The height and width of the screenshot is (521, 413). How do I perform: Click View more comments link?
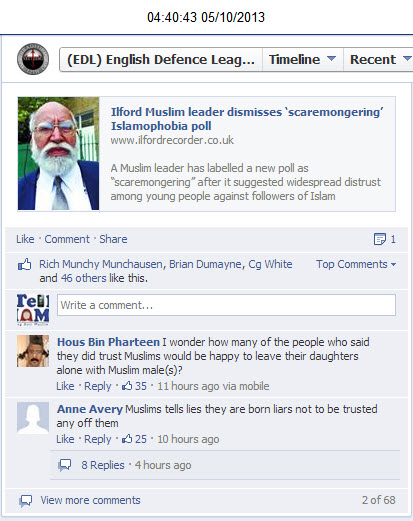(90, 500)
